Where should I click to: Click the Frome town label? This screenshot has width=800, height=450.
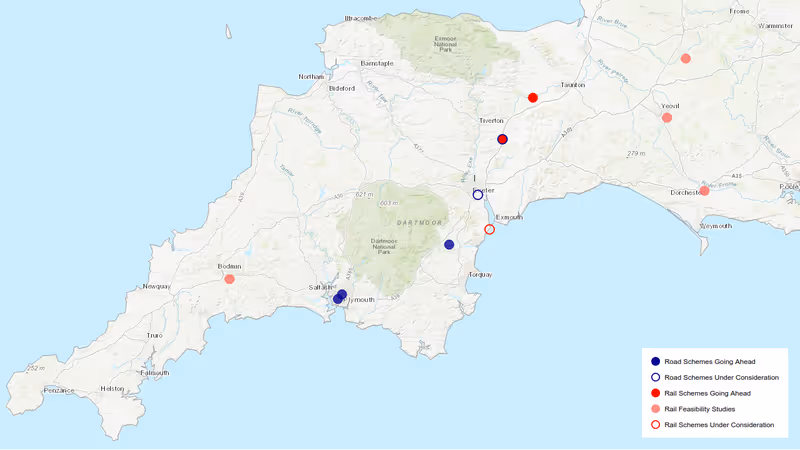(739, 11)
